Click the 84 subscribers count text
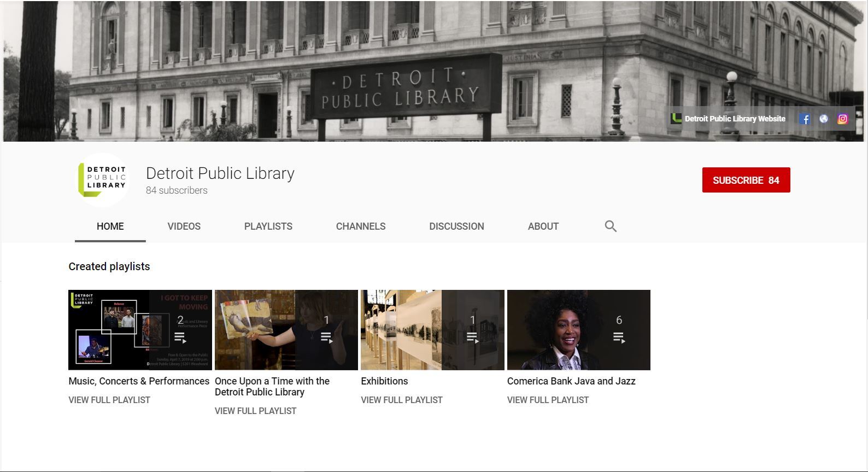Image resolution: width=868 pixels, height=472 pixels. coord(177,190)
